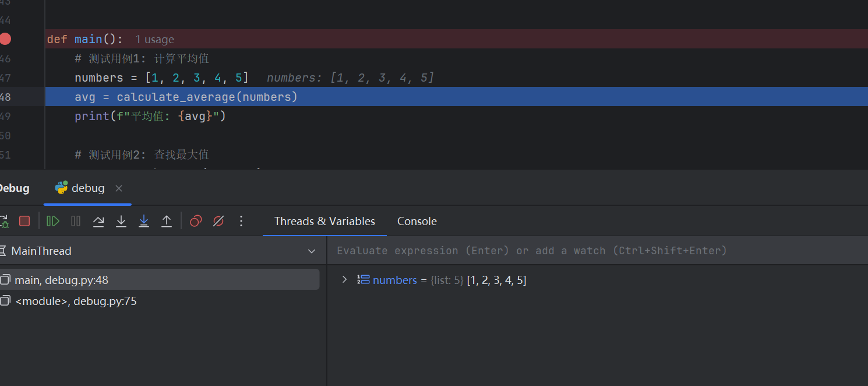Viewport: 868px width, 386px height.
Task: Focus the Evaluate expression field
Action: click(598, 251)
